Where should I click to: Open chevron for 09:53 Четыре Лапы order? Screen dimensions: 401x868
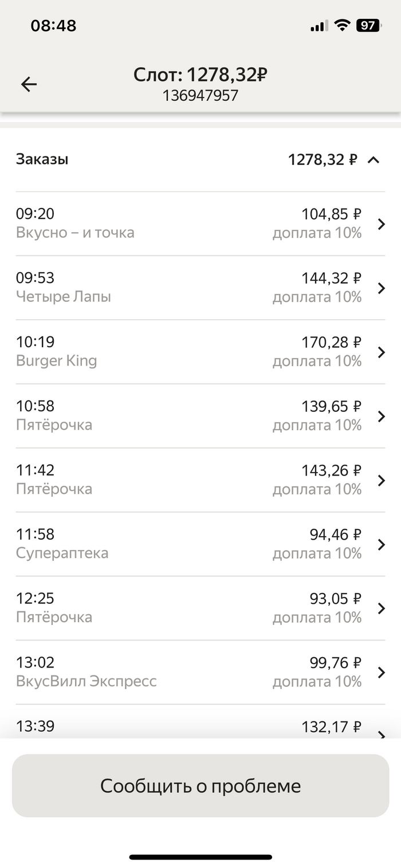pos(382,288)
